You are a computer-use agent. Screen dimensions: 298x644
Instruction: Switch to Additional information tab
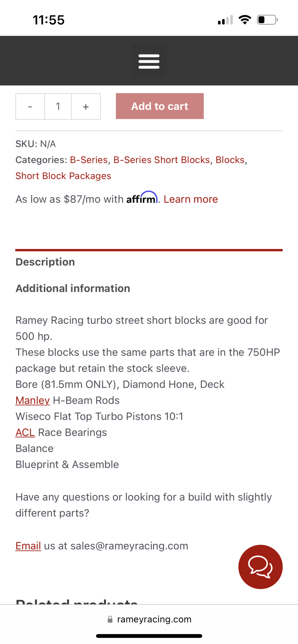pyautogui.click(x=73, y=289)
